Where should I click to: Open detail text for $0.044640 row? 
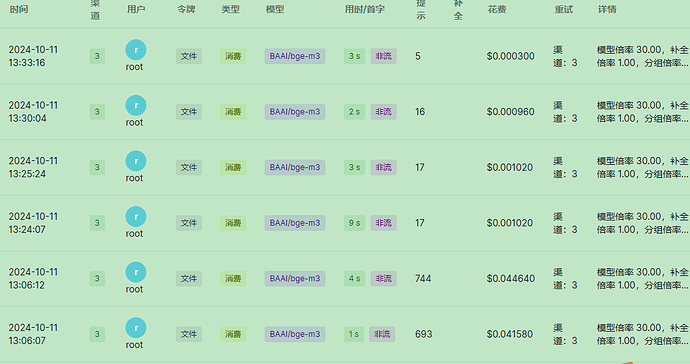(642, 279)
